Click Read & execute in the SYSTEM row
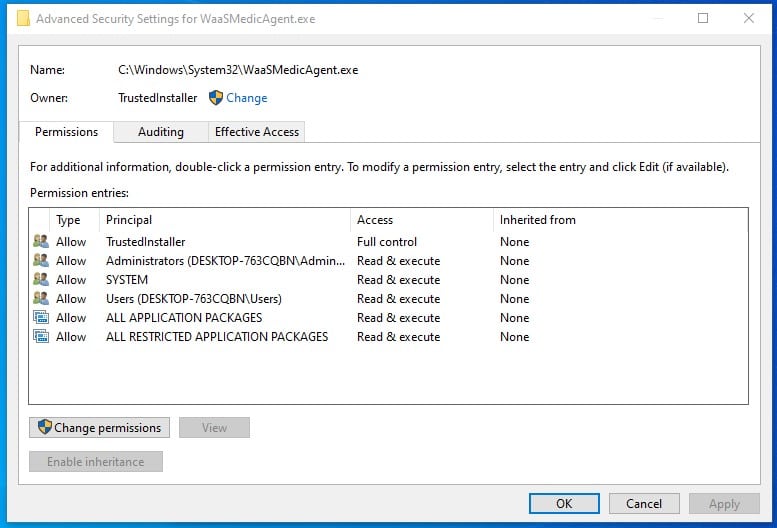Image resolution: width=777 pixels, height=528 pixels. 398,280
